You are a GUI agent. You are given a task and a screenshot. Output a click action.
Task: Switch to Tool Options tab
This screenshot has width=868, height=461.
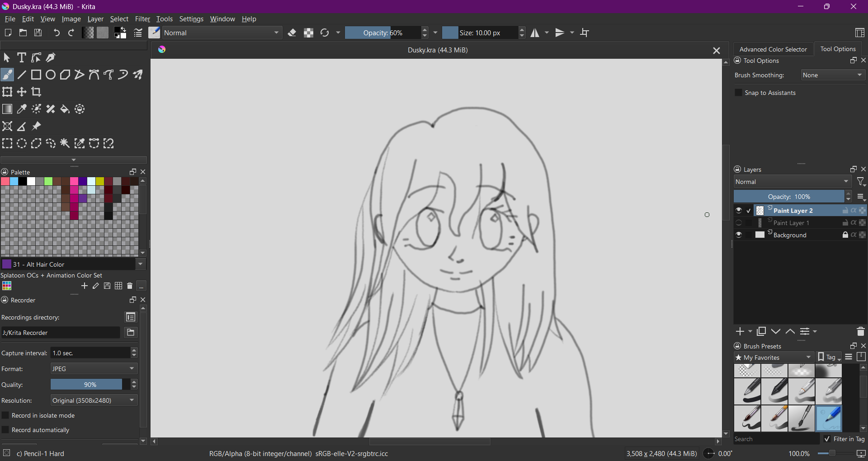tap(838, 49)
